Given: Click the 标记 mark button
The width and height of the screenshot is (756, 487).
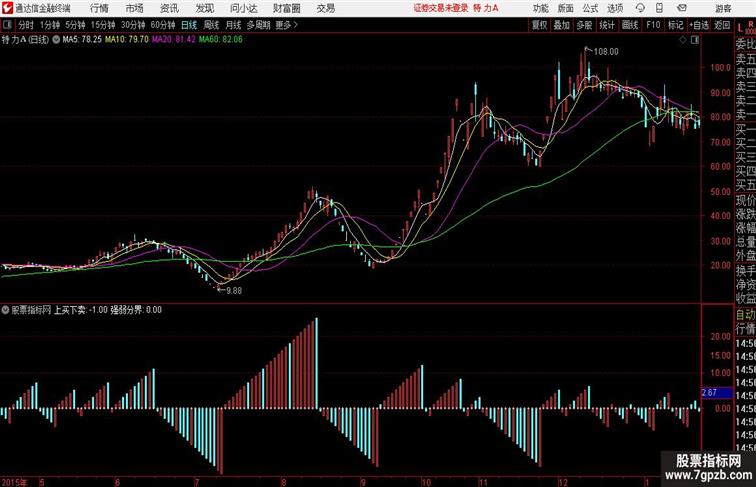Looking at the screenshot, I should point(675,25).
